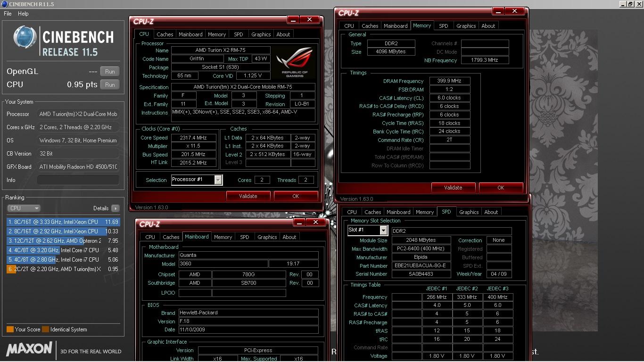Click the BIOS Version field F.18
Screen dimensions: 644x362
pyautogui.click(x=248, y=321)
